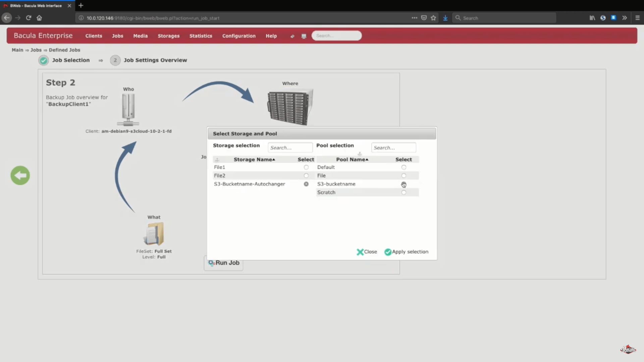Click the browser back button
644x362 pixels.
coord(7,18)
